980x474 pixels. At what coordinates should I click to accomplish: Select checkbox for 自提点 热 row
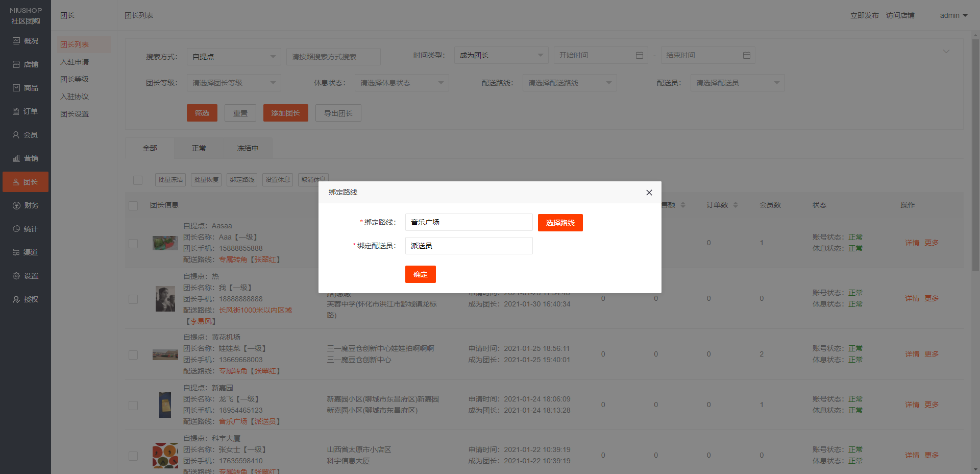tap(133, 299)
